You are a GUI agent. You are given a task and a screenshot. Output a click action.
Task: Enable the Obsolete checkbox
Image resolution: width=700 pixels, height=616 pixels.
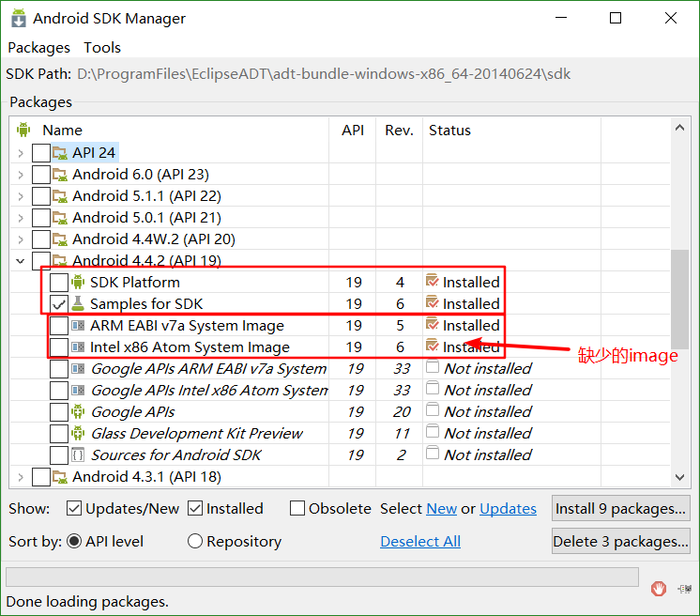pos(297,508)
